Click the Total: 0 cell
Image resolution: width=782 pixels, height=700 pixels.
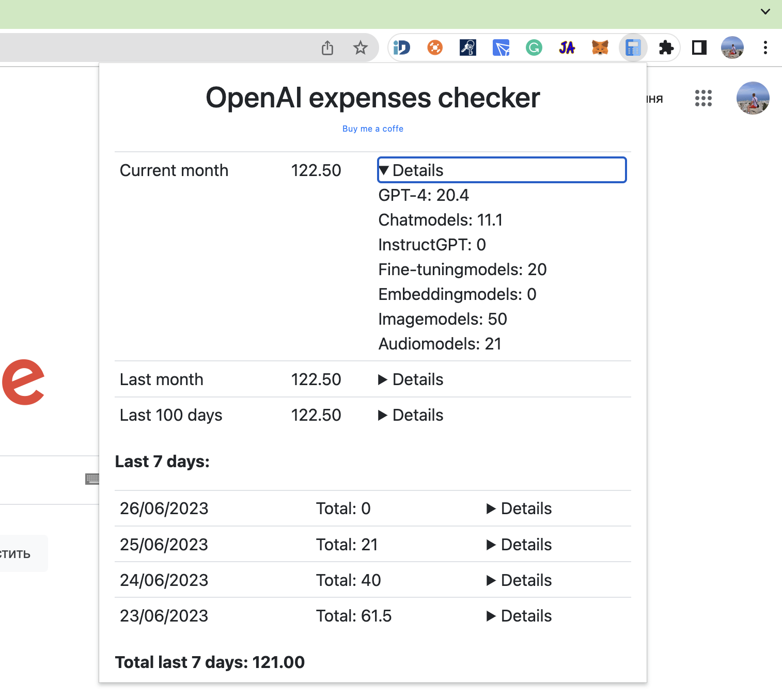tap(343, 508)
